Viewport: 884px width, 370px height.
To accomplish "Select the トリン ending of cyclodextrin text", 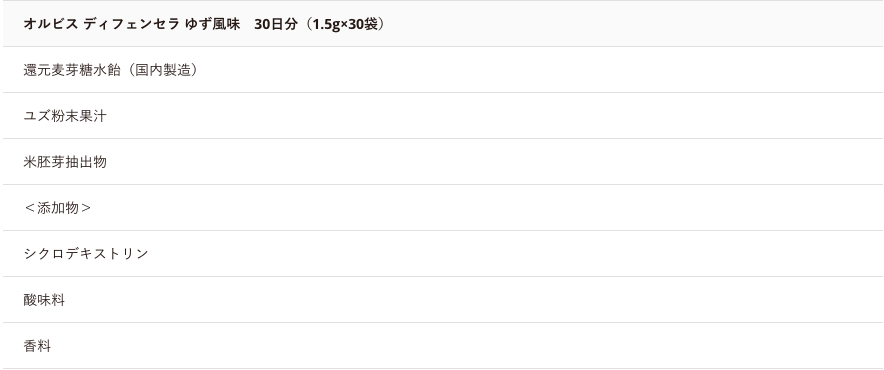I will click(128, 254).
